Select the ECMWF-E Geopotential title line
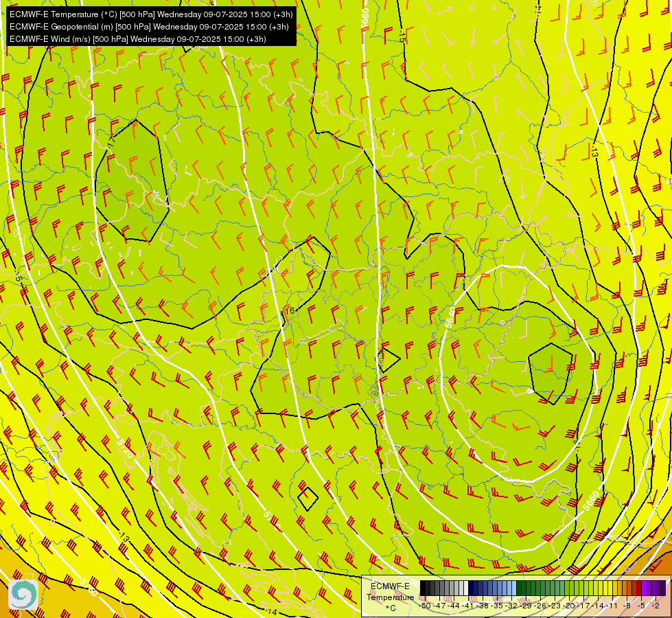The width and height of the screenshot is (672, 618). [149, 27]
